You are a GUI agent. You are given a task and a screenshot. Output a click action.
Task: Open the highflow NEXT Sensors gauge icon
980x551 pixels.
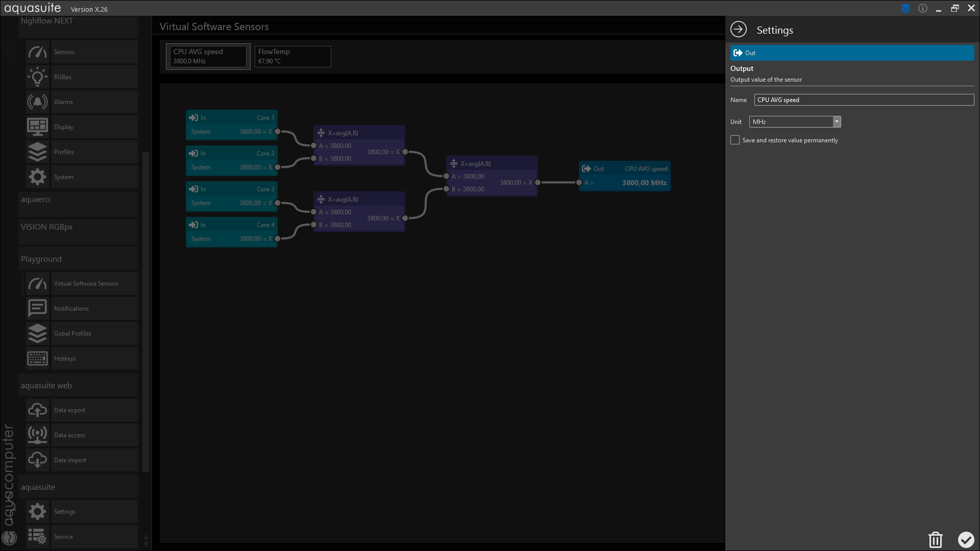pos(37,52)
